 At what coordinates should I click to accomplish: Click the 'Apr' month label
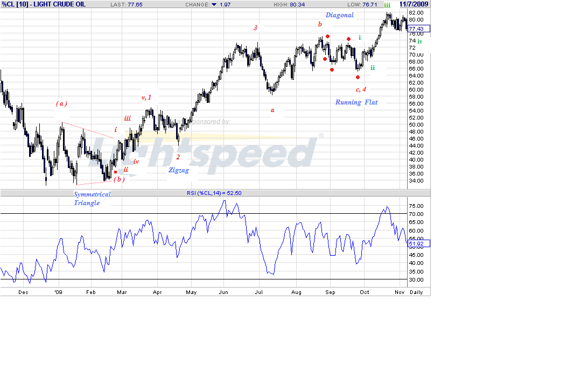click(157, 292)
